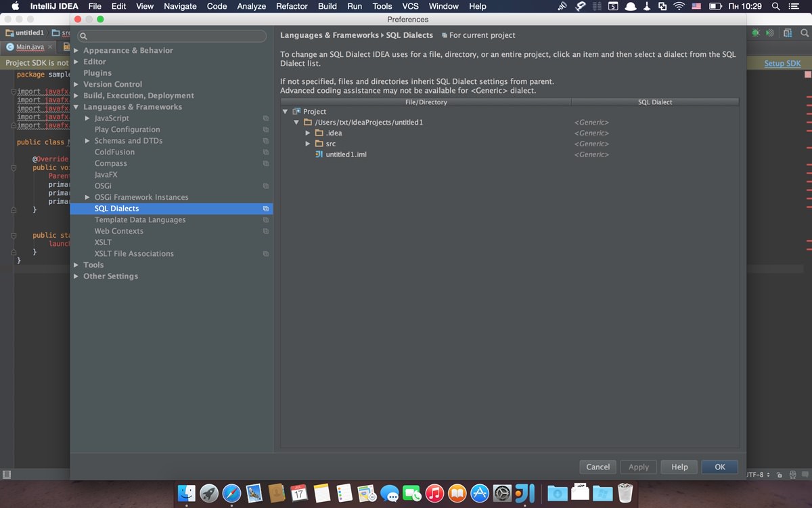This screenshot has width=812, height=508.
Task: Select Template Data Languages in the settings list
Action: [140, 220]
